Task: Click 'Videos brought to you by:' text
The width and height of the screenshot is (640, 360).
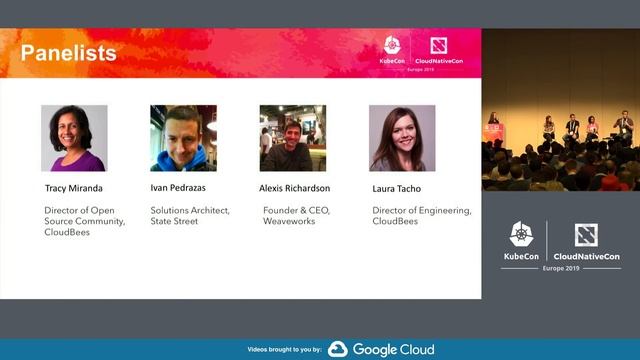Action: pyautogui.click(x=284, y=349)
